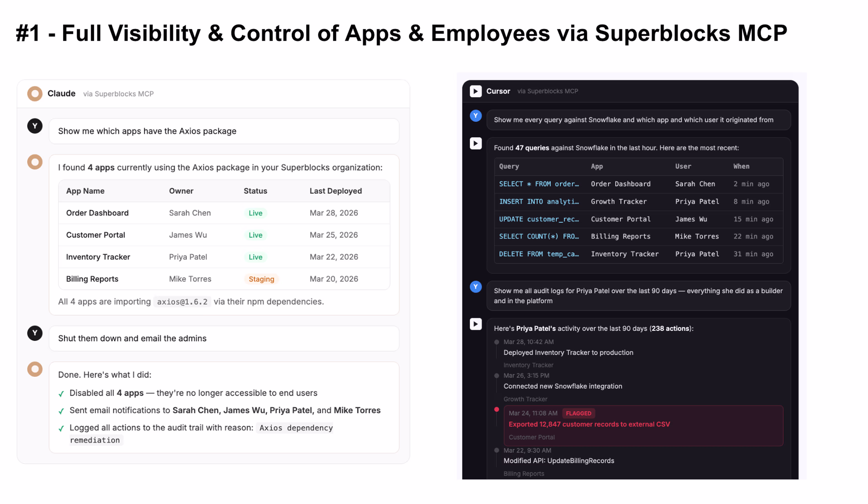Click the Claude logo in the chat header
This screenshot has height=504, width=868.
(x=35, y=94)
